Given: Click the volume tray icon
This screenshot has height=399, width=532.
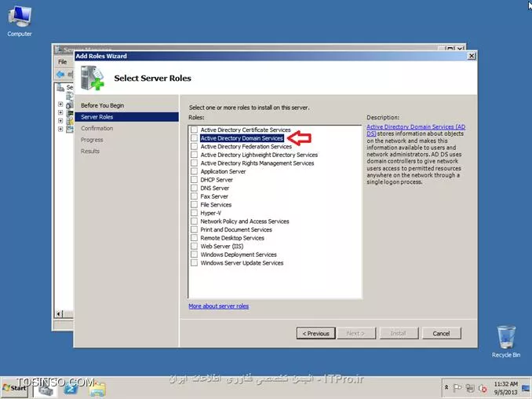Looking at the screenshot, I should 483,388.
